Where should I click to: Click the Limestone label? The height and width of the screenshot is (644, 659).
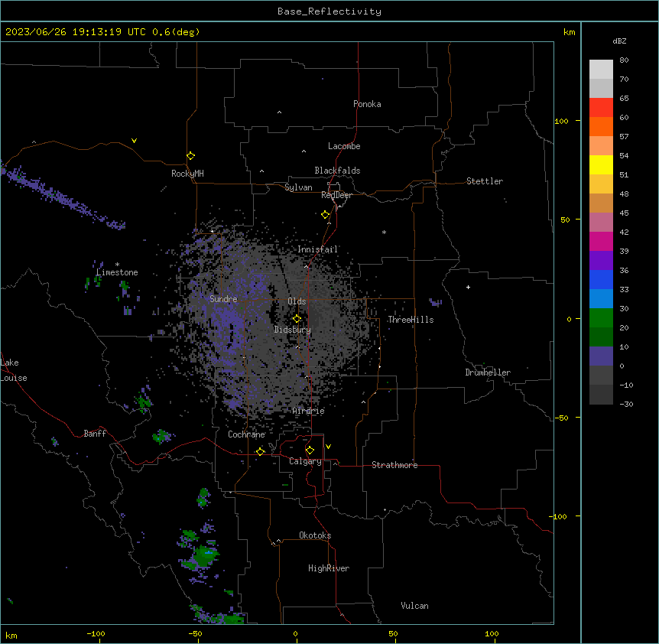pyautogui.click(x=117, y=272)
